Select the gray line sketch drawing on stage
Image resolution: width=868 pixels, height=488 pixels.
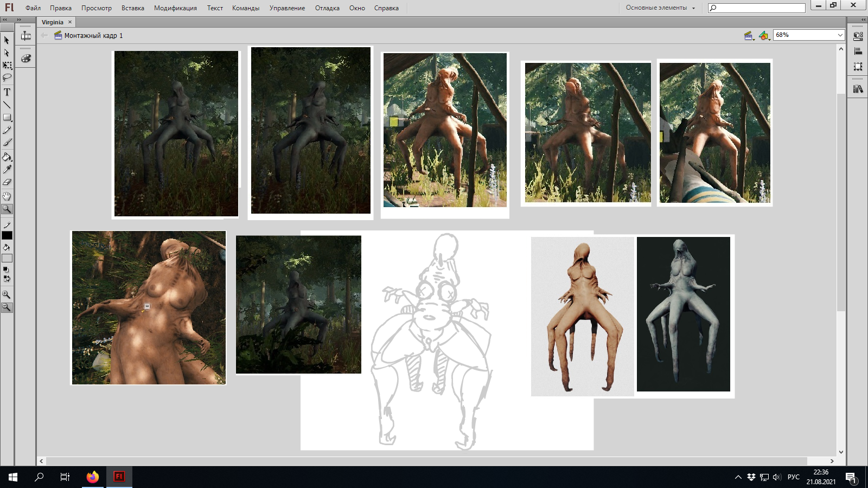pyautogui.click(x=431, y=342)
